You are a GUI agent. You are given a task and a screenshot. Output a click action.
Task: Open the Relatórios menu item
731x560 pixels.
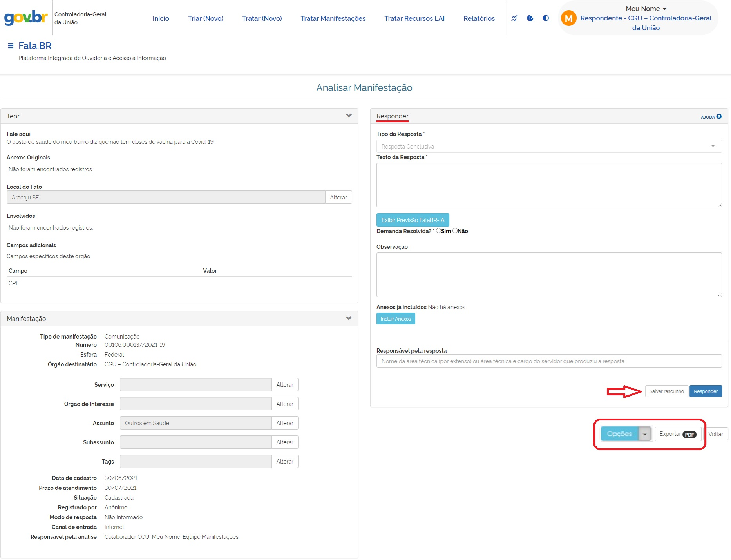coord(479,18)
